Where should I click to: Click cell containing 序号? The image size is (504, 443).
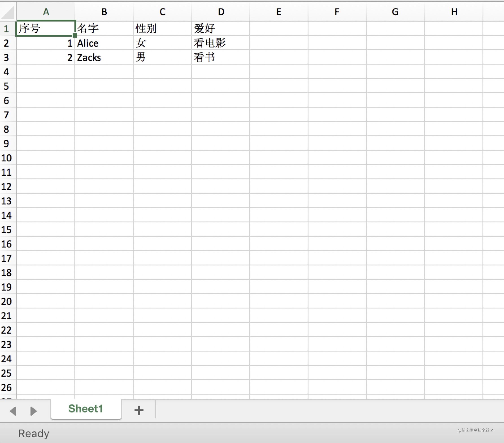(x=46, y=28)
